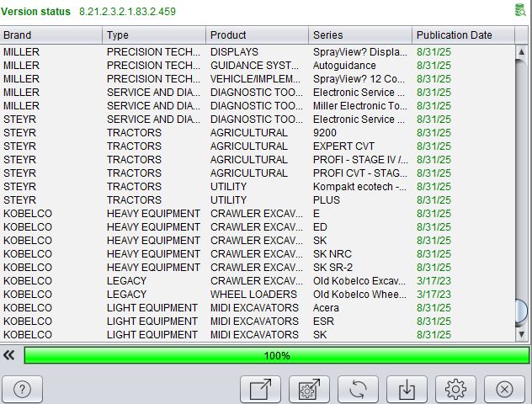Click the vertical scrollbar thumb
Image resolution: width=532 pixels, height=404 pixels.
tap(522, 311)
